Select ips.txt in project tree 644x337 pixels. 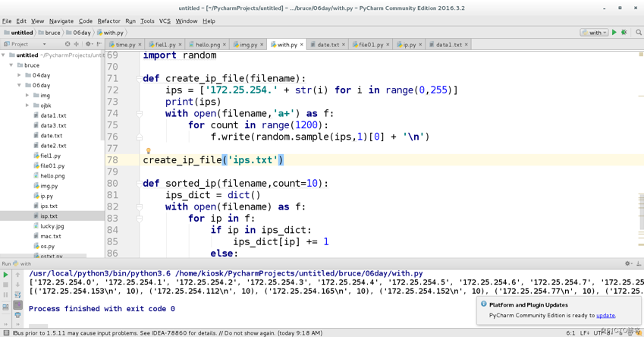pyautogui.click(x=49, y=206)
